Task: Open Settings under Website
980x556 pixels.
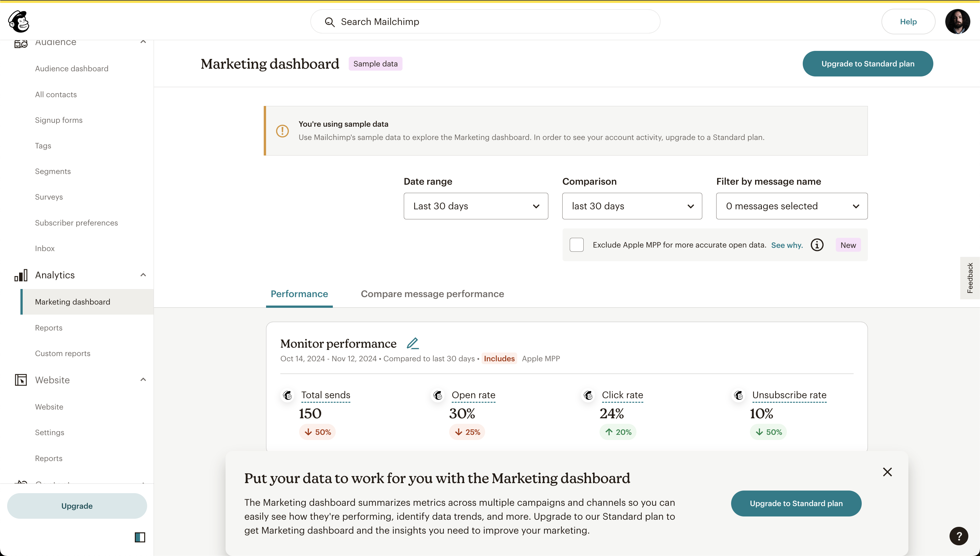Action: point(50,433)
